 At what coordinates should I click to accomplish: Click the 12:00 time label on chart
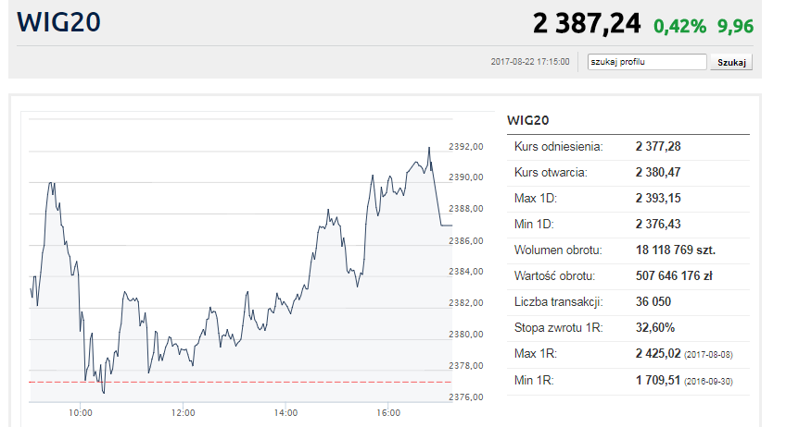click(183, 413)
